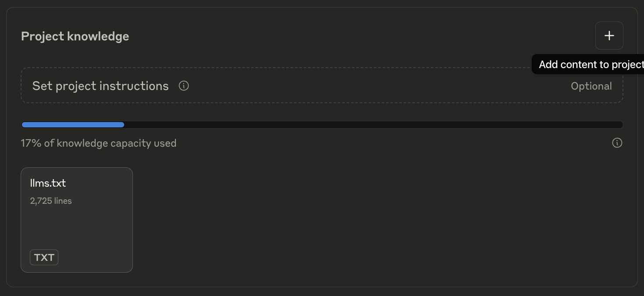
Task: Click empty space right of capacity usage text
Action: coord(373,143)
